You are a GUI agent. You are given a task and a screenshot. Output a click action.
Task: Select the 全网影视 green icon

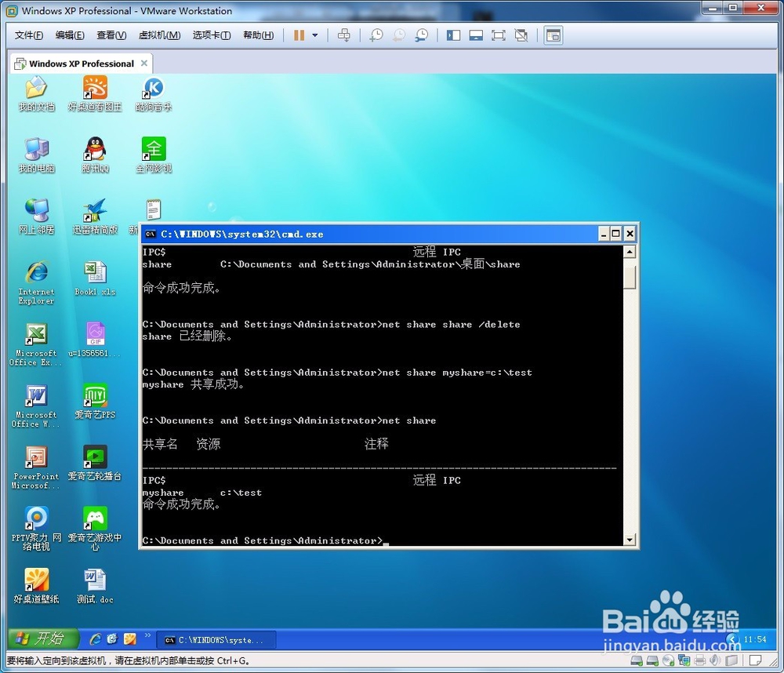(153, 155)
